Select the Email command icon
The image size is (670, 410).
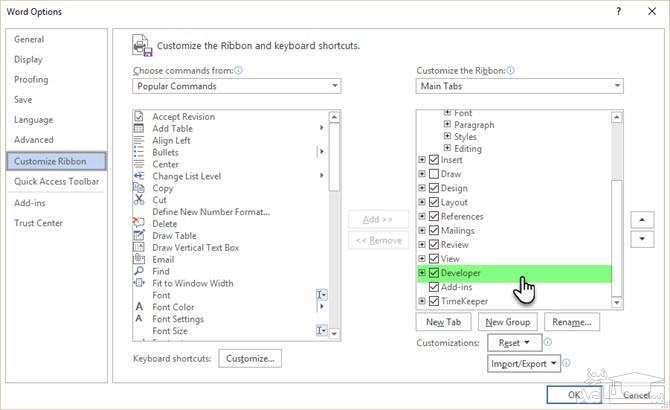[139, 260]
